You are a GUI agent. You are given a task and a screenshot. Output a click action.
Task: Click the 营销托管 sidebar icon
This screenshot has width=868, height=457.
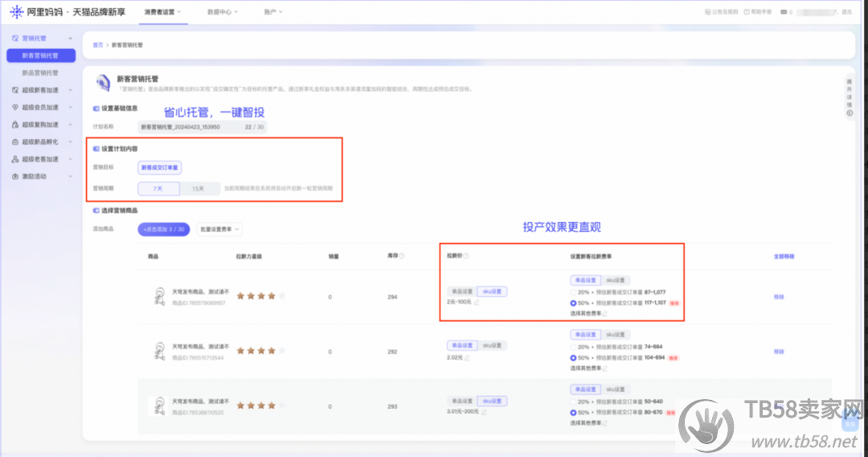click(x=15, y=39)
